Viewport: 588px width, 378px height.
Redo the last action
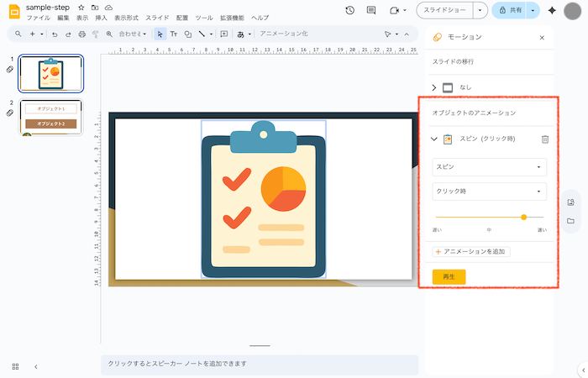click(68, 34)
